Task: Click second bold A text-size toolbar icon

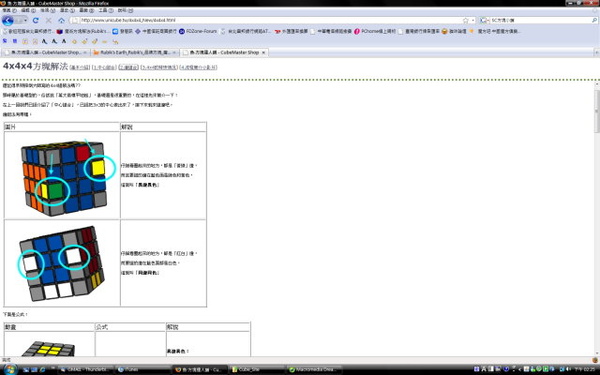Action: tap(54, 41)
